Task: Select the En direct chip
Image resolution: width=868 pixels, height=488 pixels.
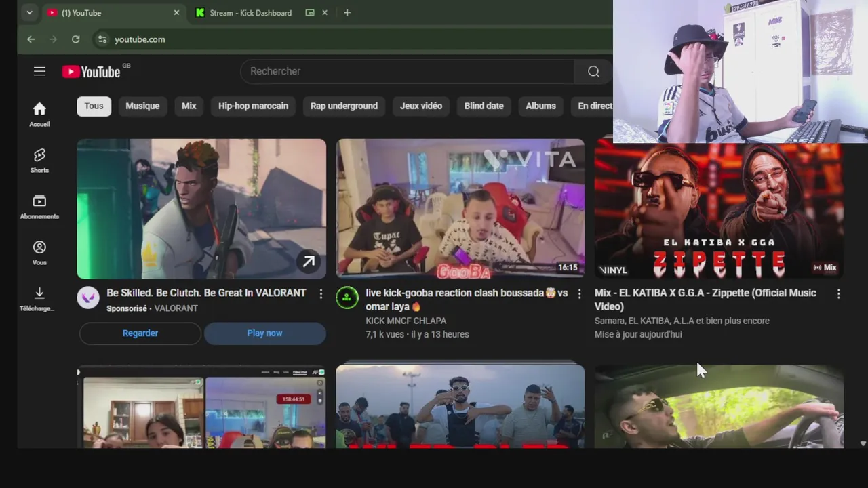Action: coord(591,106)
